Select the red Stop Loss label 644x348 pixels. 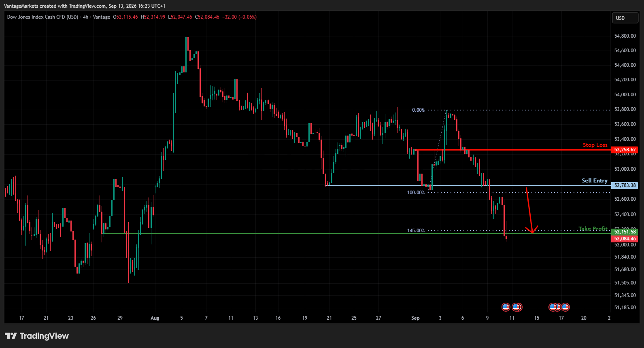coord(595,145)
